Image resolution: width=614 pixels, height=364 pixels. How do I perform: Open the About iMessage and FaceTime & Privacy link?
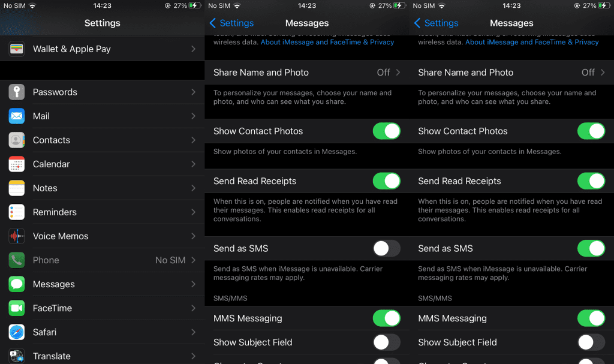(x=327, y=42)
